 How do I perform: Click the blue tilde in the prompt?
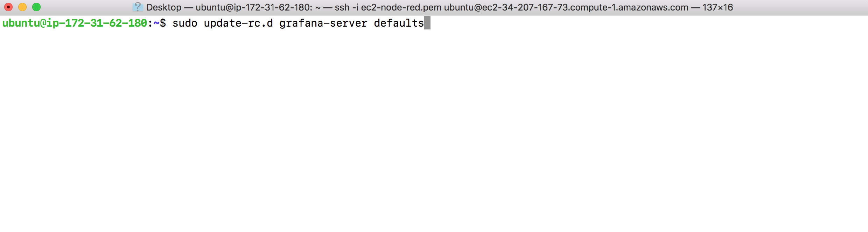(156, 23)
